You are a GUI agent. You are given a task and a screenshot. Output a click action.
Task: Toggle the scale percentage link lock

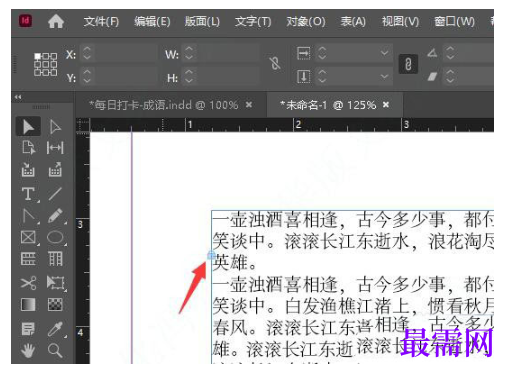pyautogui.click(x=408, y=64)
